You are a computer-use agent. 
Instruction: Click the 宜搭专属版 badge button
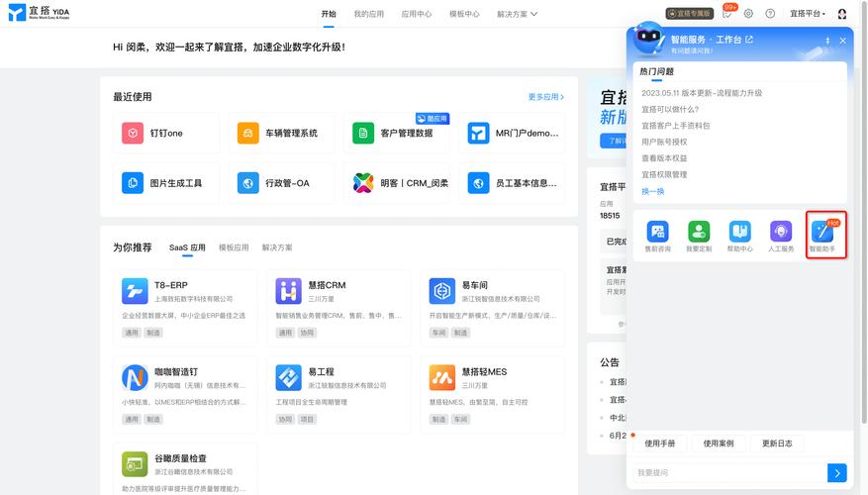pos(689,13)
